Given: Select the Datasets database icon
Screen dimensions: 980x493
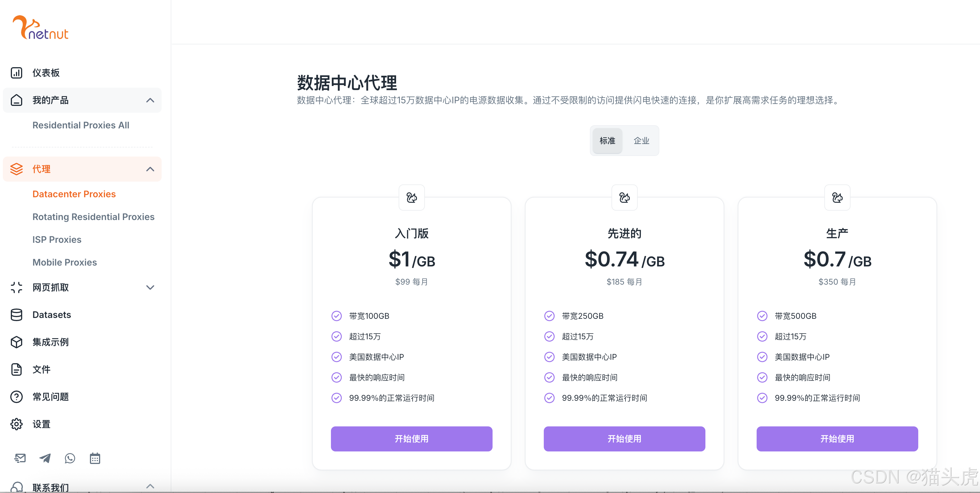Looking at the screenshot, I should pos(16,315).
